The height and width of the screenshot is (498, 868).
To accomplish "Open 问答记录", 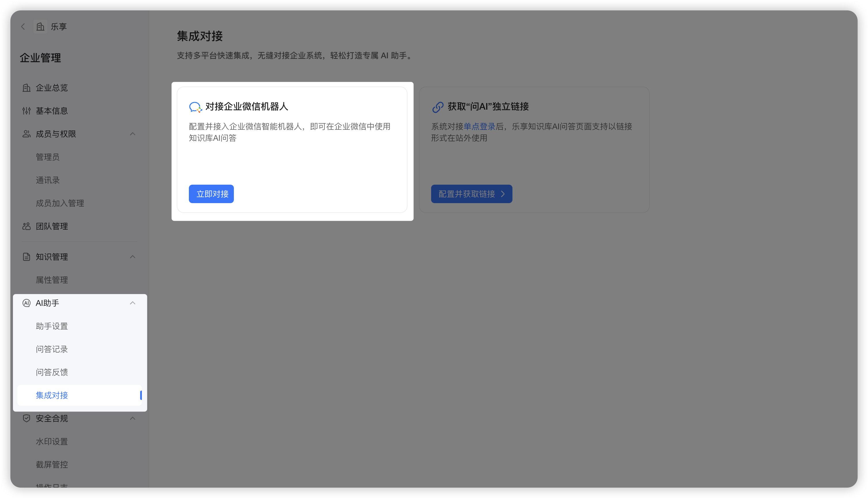I will coord(79,349).
